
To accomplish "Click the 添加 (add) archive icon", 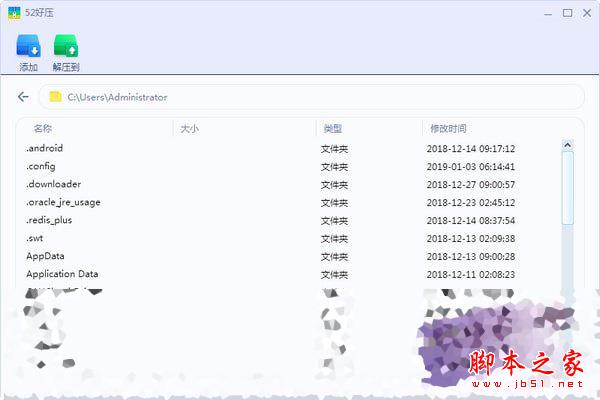I will coord(28,46).
